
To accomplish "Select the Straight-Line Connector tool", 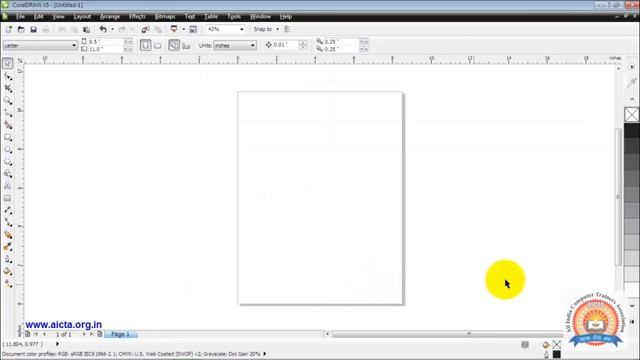I will click(x=7, y=222).
